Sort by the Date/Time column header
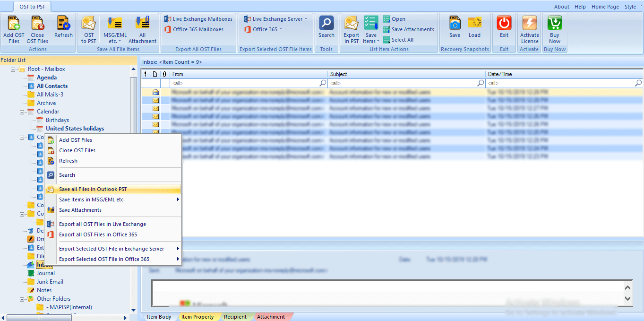 [565, 74]
